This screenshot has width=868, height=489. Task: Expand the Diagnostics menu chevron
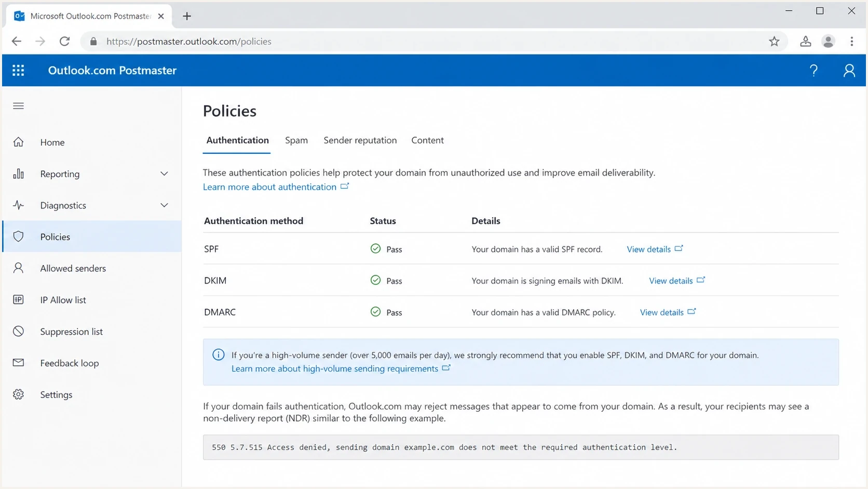click(164, 205)
